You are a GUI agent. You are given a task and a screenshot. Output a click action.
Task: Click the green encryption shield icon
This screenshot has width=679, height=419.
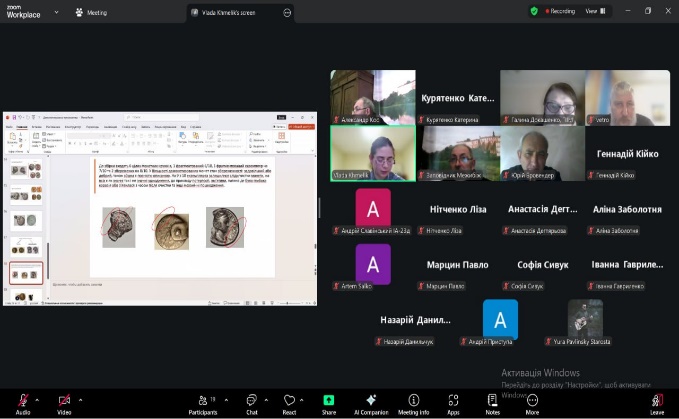(x=534, y=11)
